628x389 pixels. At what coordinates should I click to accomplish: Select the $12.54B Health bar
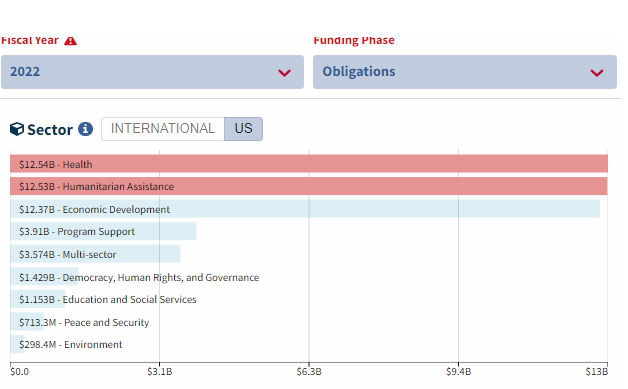(309, 164)
